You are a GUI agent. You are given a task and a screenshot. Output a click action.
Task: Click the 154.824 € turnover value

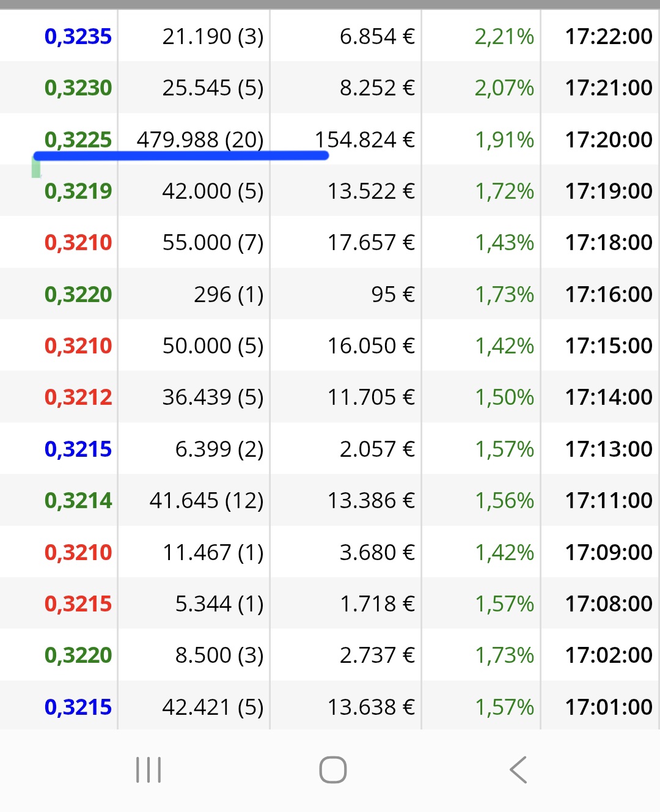click(x=365, y=140)
